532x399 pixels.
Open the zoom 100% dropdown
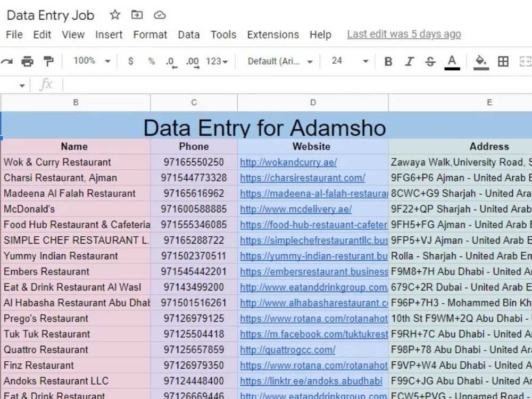coord(92,61)
